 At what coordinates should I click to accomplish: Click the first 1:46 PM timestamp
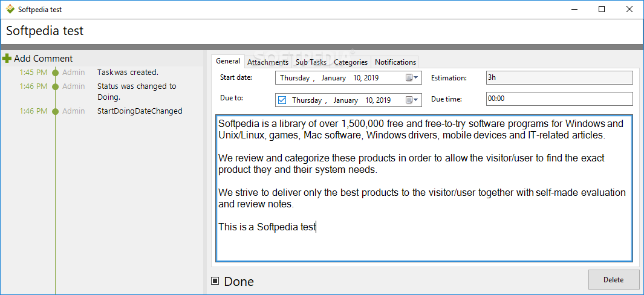click(33, 86)
